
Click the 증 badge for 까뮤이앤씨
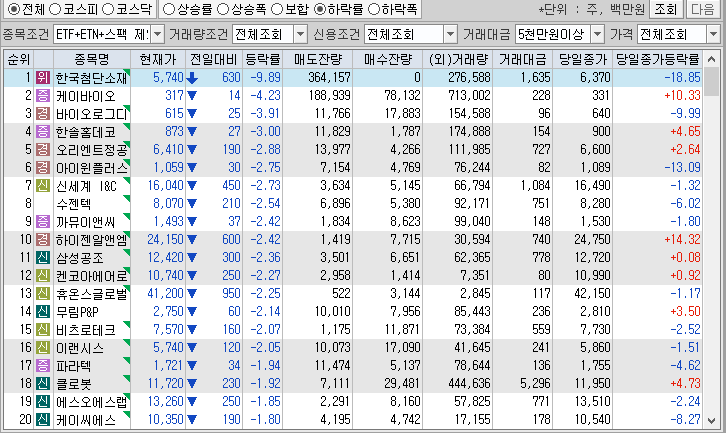pyautogui.click(x=43, y=222)
